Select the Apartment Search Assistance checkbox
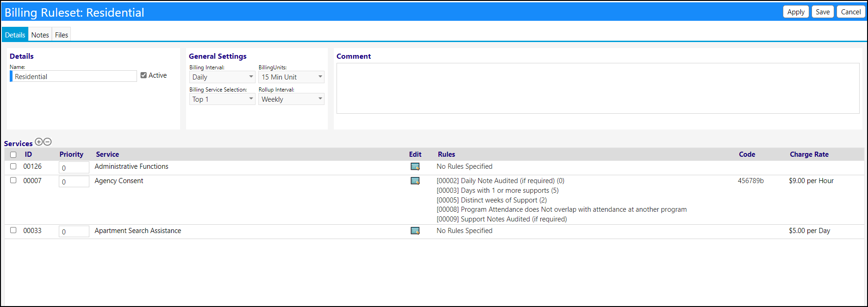This screenshot has height=307, width=868. click(13, 230)
